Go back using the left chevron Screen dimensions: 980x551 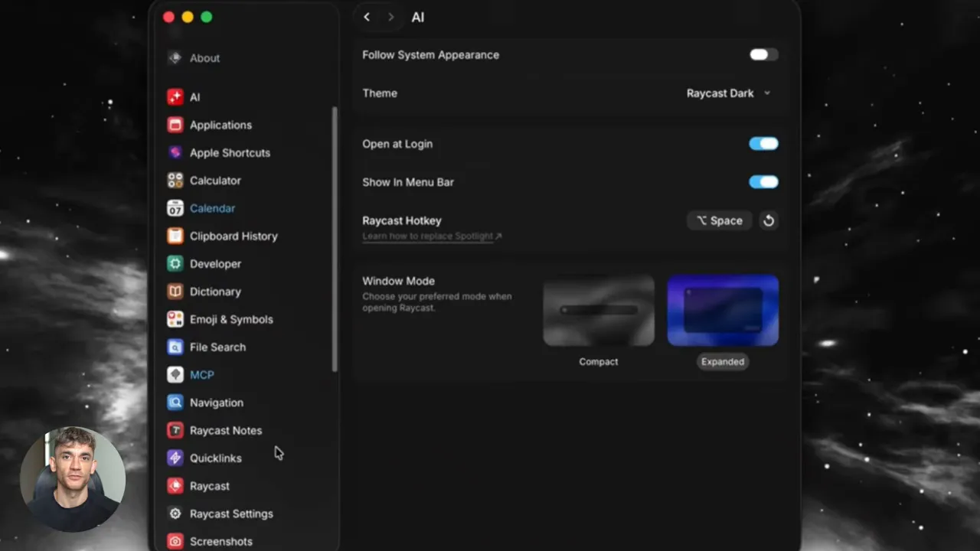click(367, 17)
